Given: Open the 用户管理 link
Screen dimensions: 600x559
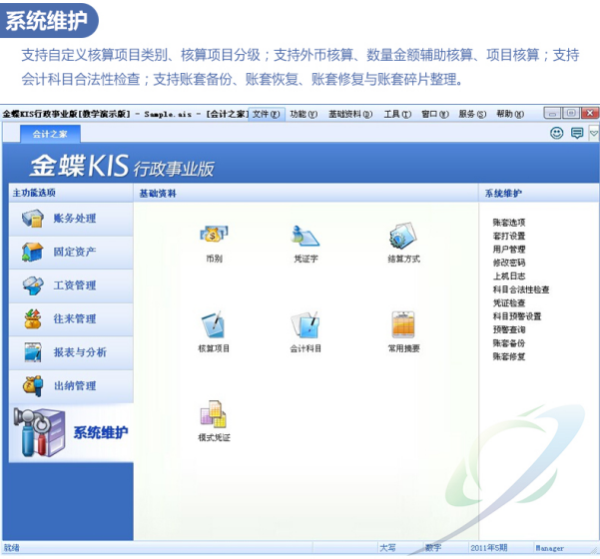Looking at the screenshot, I should click(x=509, y=249).
